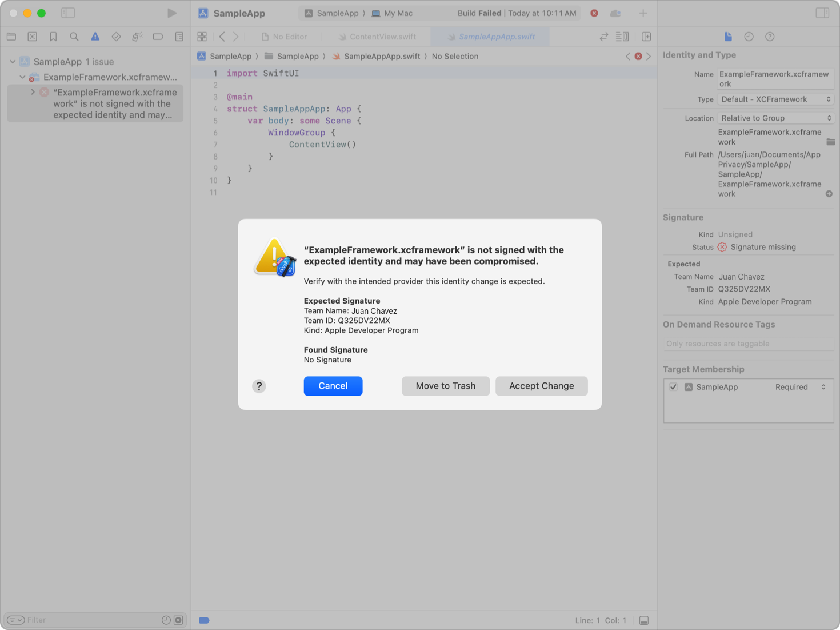840x630 pixels.
Task: Click the dialog help question mark button
Action: coord(259,386)
